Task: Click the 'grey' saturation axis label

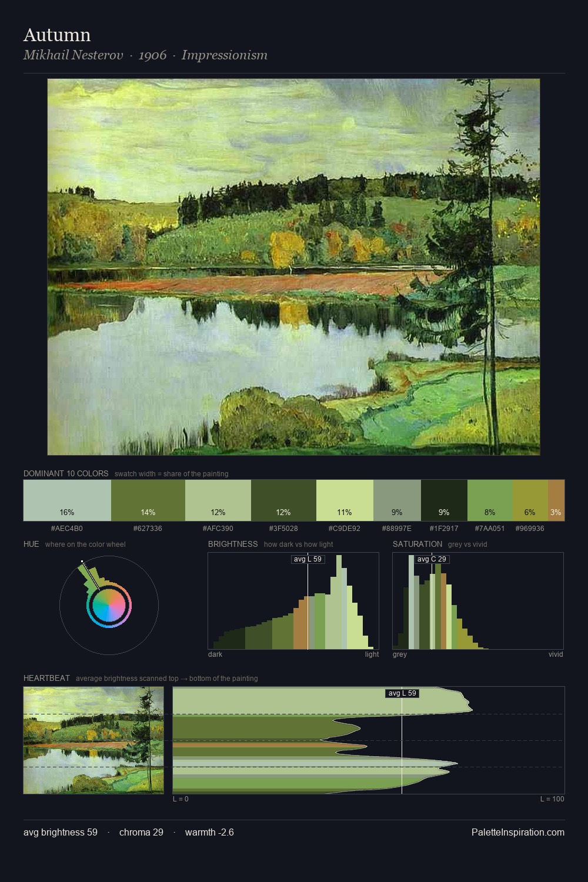Action: (400, 654)
